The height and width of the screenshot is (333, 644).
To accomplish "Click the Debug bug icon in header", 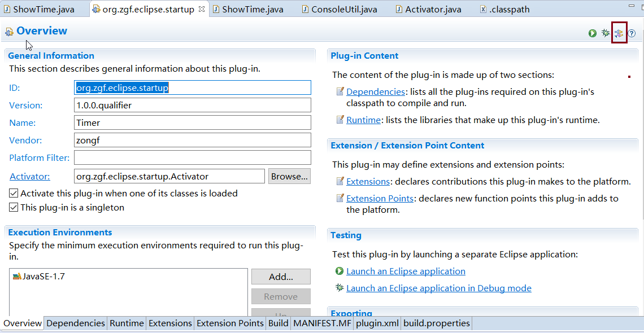I will click(x=606, y=33).
